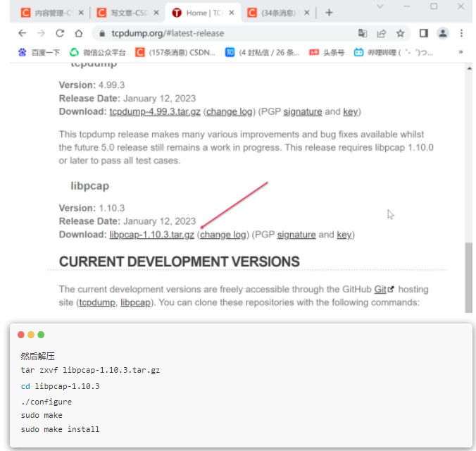The height and width of the screenshot is (451, 476).
Task: Open the translate page icon
Action: click(363, 33)
